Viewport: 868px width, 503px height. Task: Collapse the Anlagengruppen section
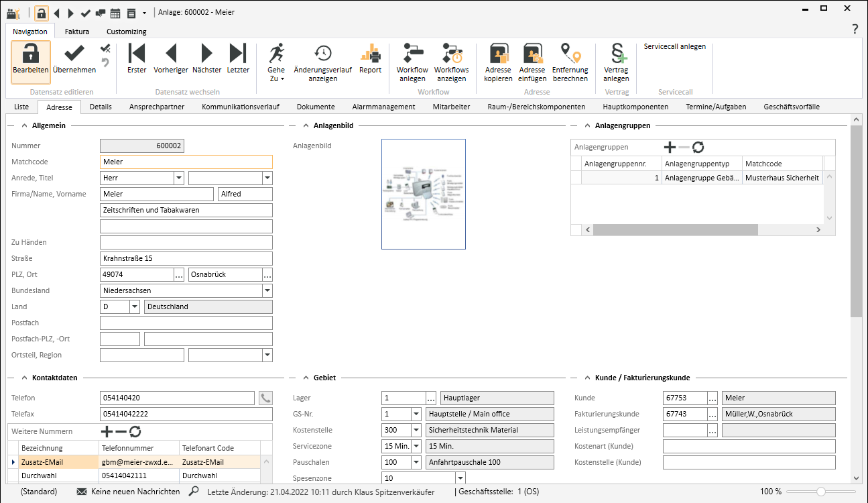(x=587, y=125)
